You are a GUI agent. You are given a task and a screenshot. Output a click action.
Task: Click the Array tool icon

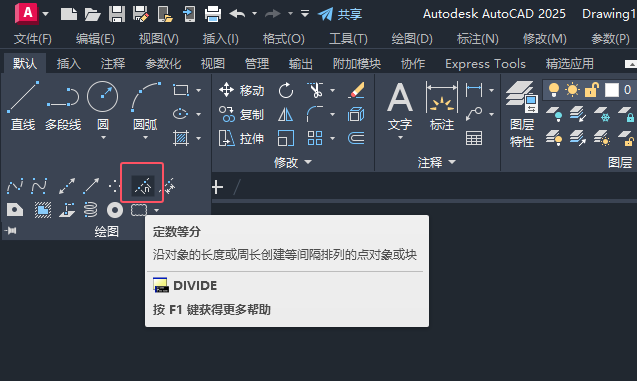315,139
